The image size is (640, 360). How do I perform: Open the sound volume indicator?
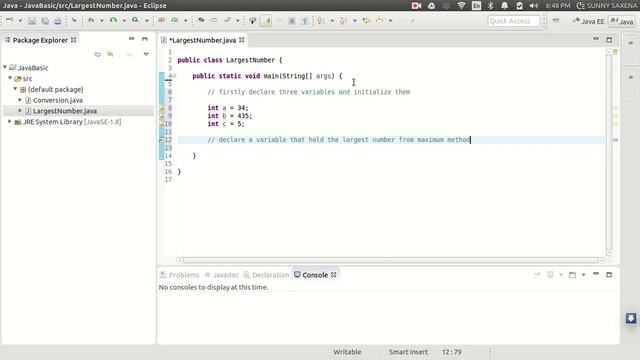[x=533, y=6]
